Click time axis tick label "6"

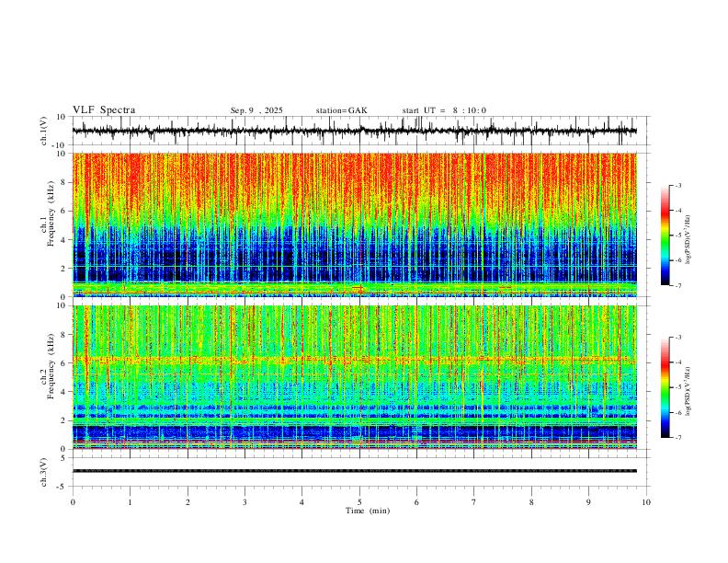point(417,502)
